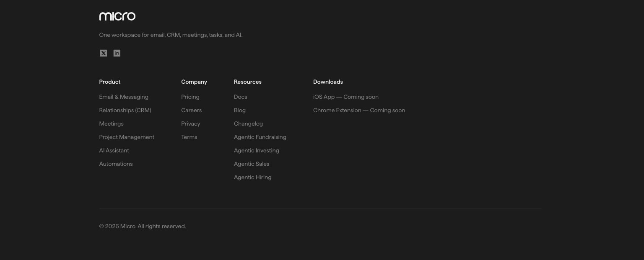Visit the Blog link
This screenshot has width=644, height=260.
[240, 110]
